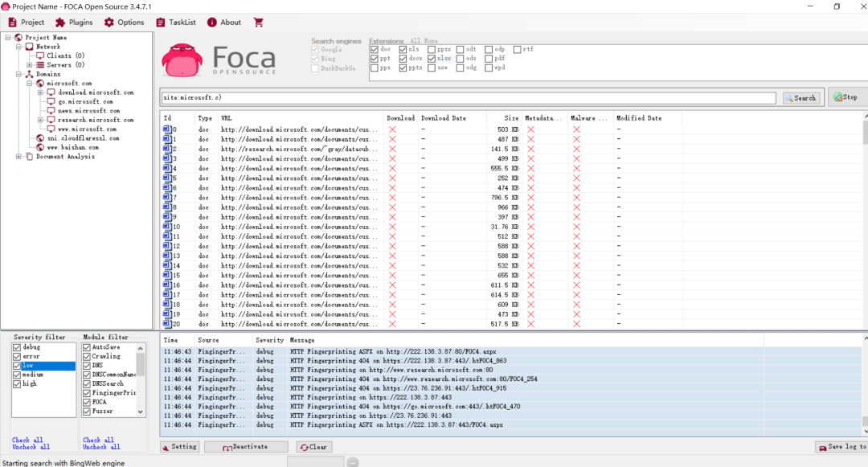Collapse the Network tree node
The image size is (868, 467).
coord(18,47)
